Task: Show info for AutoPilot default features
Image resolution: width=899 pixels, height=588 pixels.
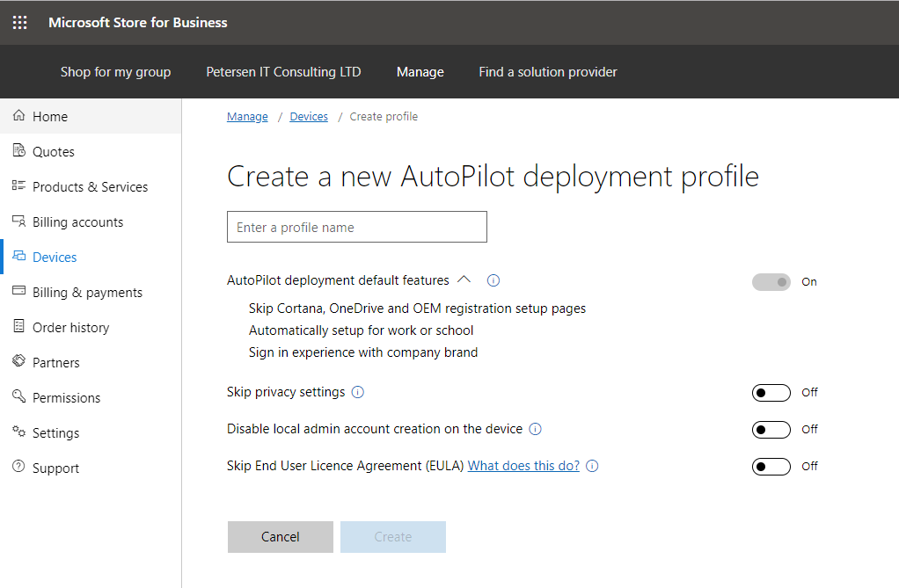Action: (493, 281)
